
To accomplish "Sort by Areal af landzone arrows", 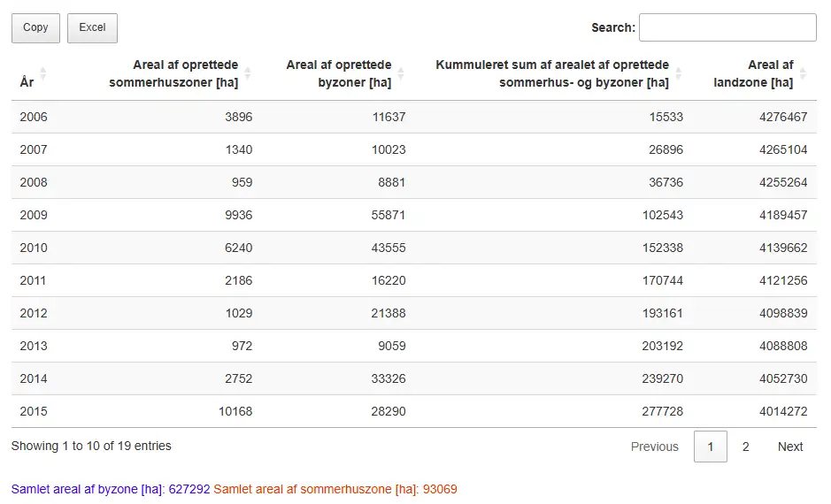I will tap(803, 73).
